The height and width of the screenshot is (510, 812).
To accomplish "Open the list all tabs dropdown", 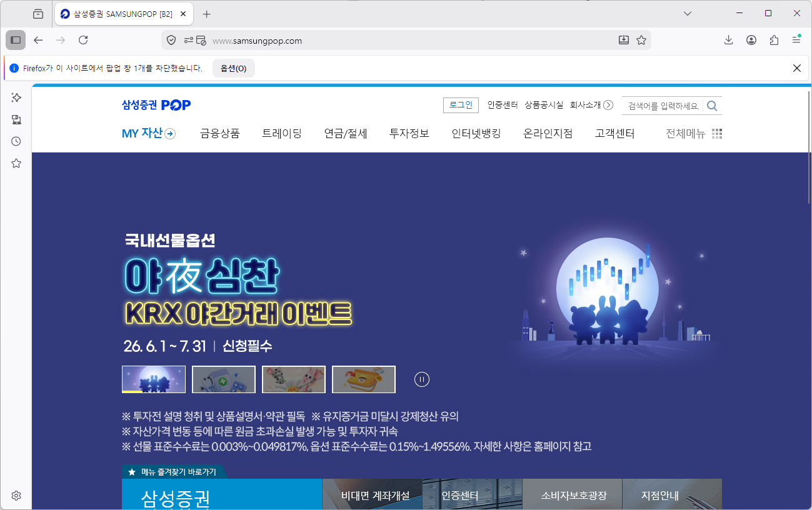I will coord(688,13).
